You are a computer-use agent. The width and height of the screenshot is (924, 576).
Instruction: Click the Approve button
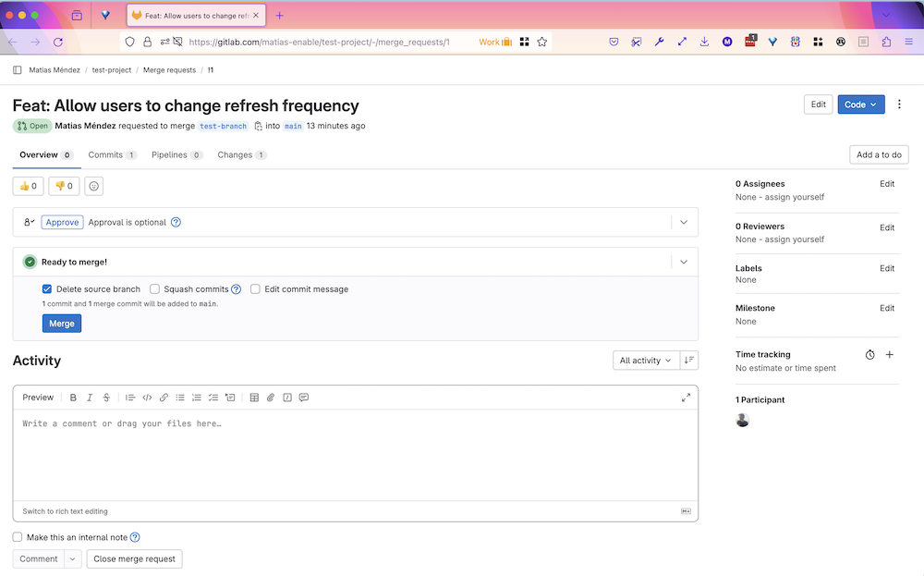point(62,222)
